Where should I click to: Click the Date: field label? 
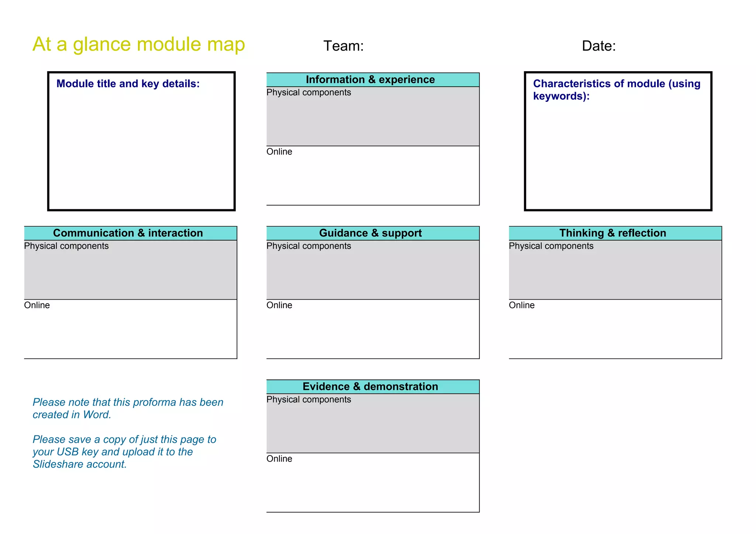598,46
